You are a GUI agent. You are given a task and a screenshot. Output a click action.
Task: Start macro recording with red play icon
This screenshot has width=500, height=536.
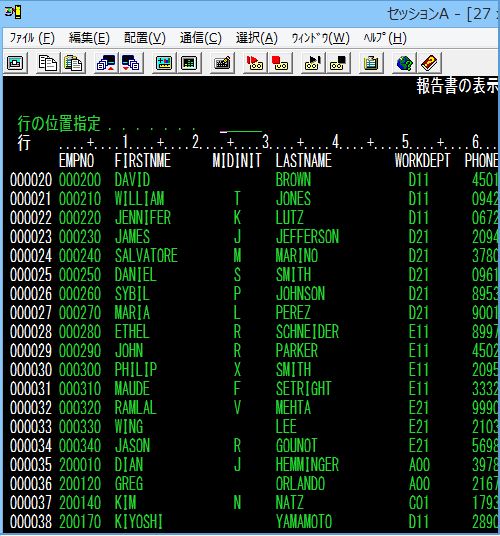tap(255, 63)
